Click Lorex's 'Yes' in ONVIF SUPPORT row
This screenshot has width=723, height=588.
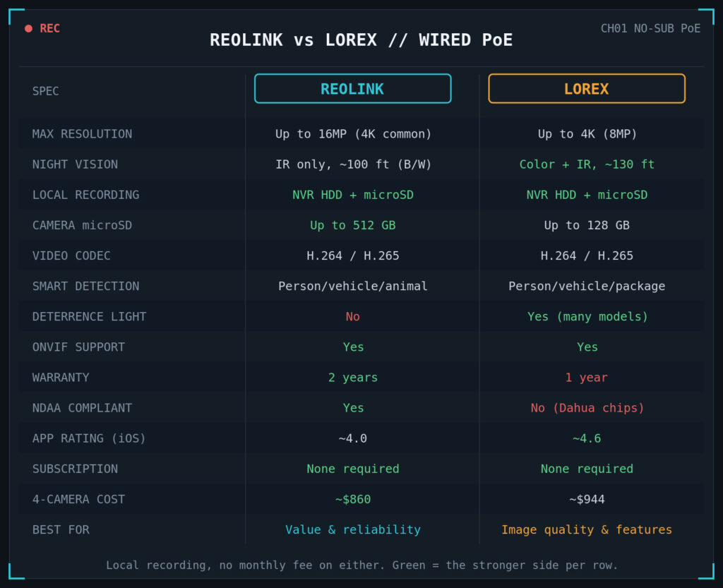coord(587,347)
